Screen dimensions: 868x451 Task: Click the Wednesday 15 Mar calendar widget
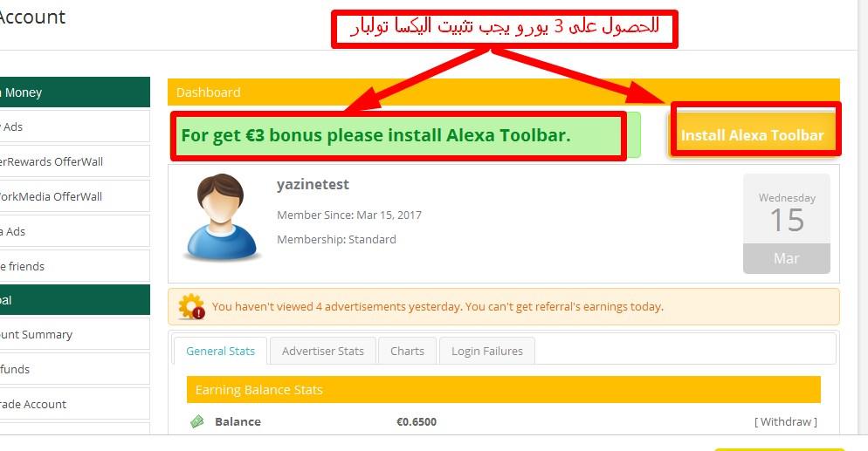tap(787, 224)
